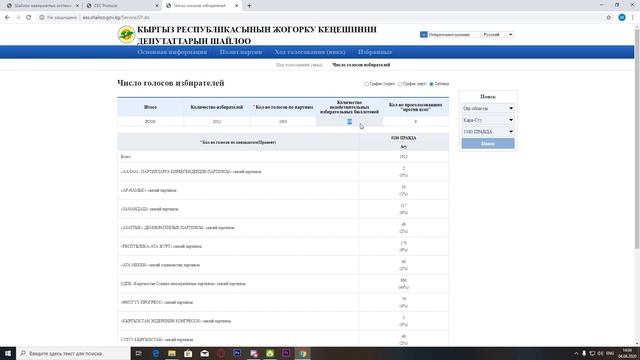The width and height of the screenshot is (640, 360).
Task: Click the page vertical scrollbar
Action: (x=637, y=139)
